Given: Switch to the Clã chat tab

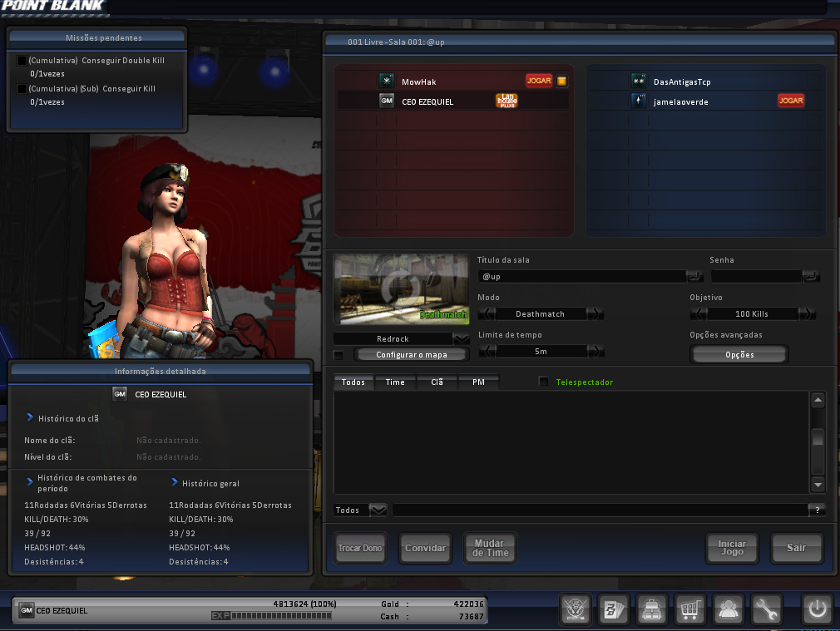Looking at the screenshot, I should coord(437,382).
